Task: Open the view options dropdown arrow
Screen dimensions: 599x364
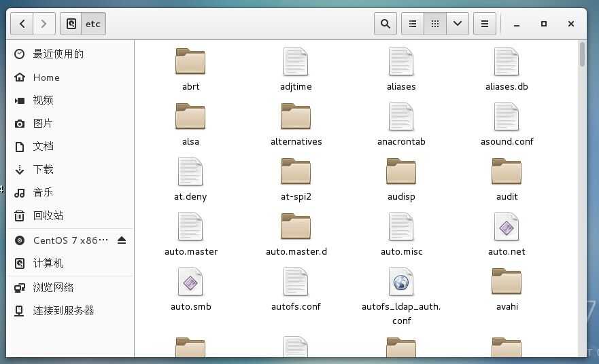Action: point(458,24)
